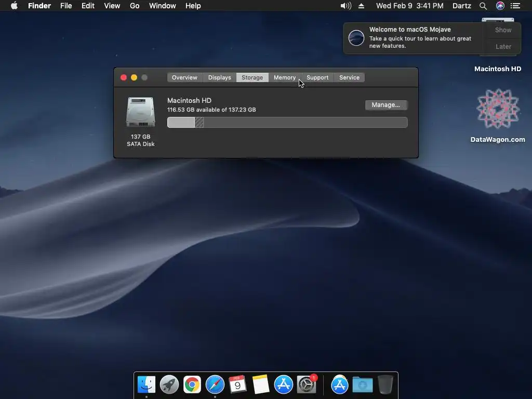Open the File menu
The height and width of the screenshot is (399, 532).
click(66, 6)
